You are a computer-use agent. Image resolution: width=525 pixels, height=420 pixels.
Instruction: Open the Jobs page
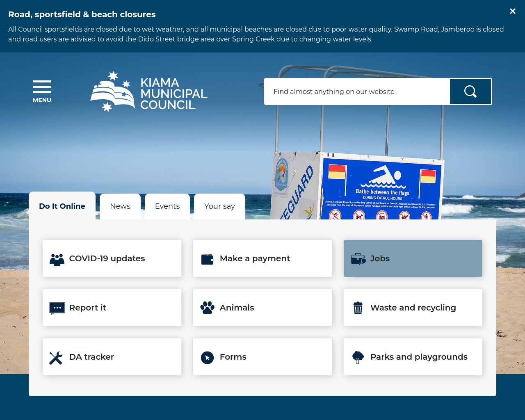pos(413,258)
